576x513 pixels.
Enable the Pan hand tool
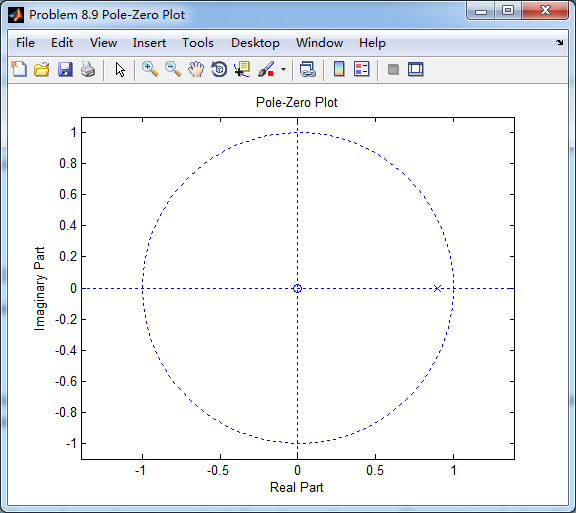(196, 69)
